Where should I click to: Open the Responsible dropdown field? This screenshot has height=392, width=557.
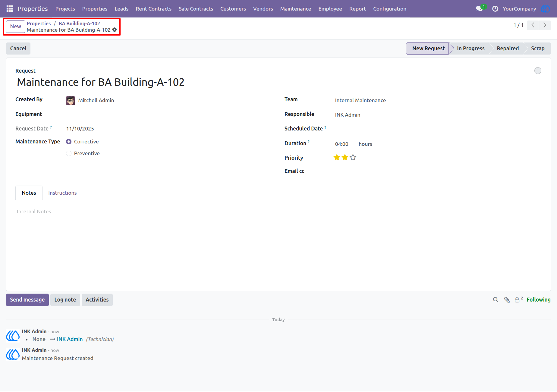tap(438, 115)
